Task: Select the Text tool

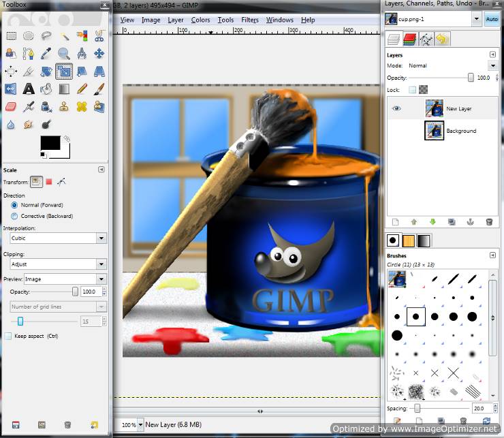Action: pyautogui.click(x=29, y=89)
